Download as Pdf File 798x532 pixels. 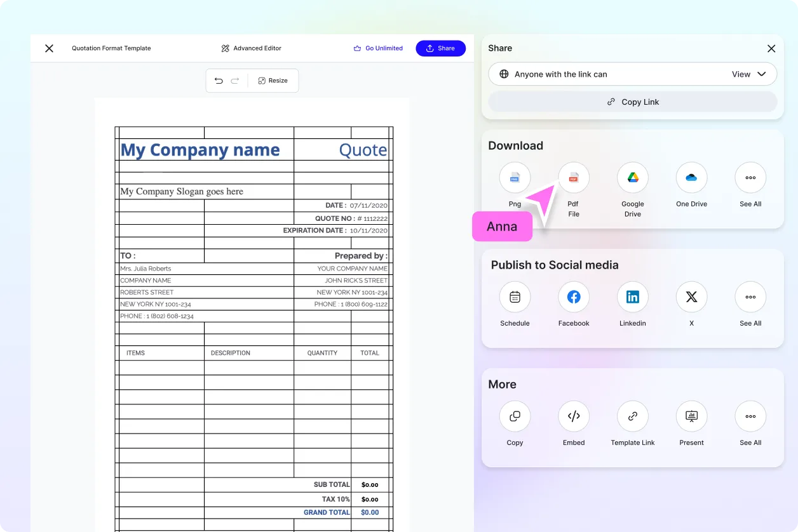573,177
